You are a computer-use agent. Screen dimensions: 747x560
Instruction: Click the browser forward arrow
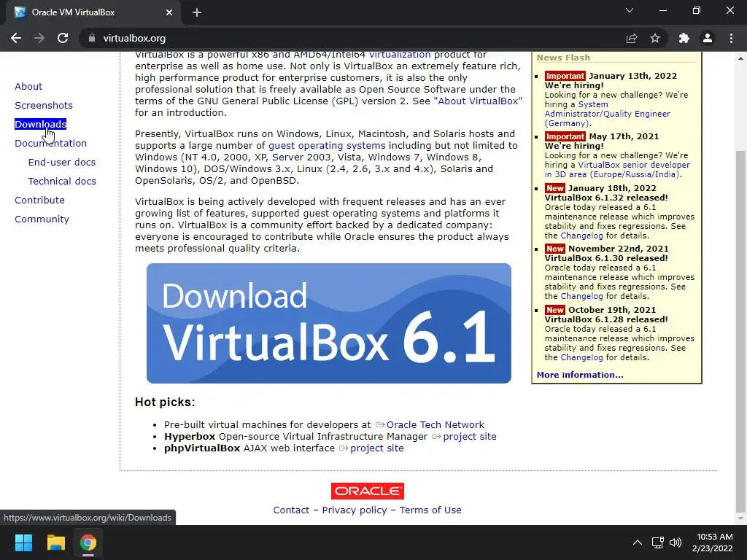(39, 38)
